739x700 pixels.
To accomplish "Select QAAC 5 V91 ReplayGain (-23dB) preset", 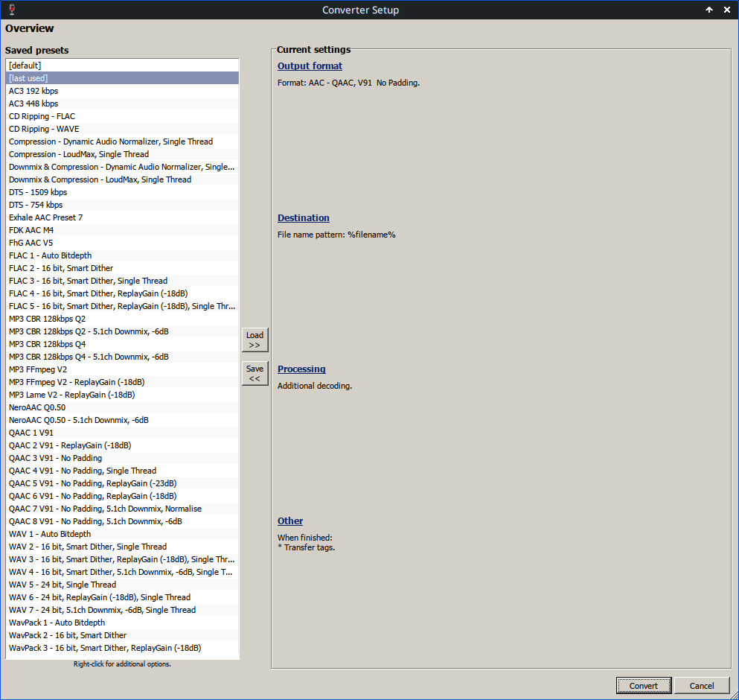I will click(x=122, y=483).
